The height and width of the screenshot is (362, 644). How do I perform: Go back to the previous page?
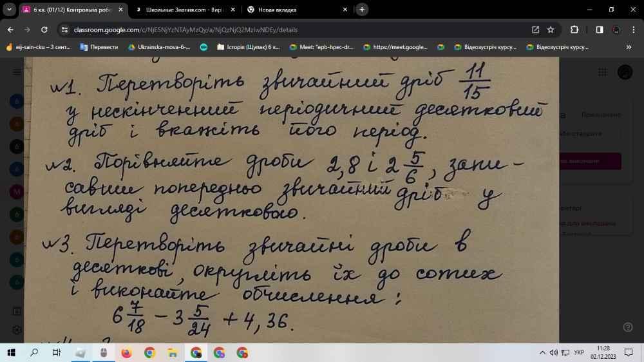click(x=10, y=30)
